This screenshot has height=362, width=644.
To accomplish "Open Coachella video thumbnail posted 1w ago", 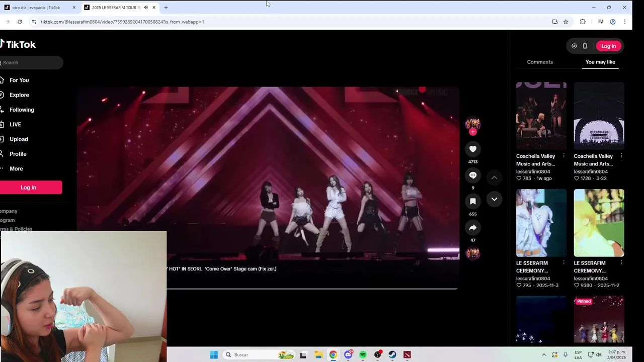I will [x=541, y=116].
